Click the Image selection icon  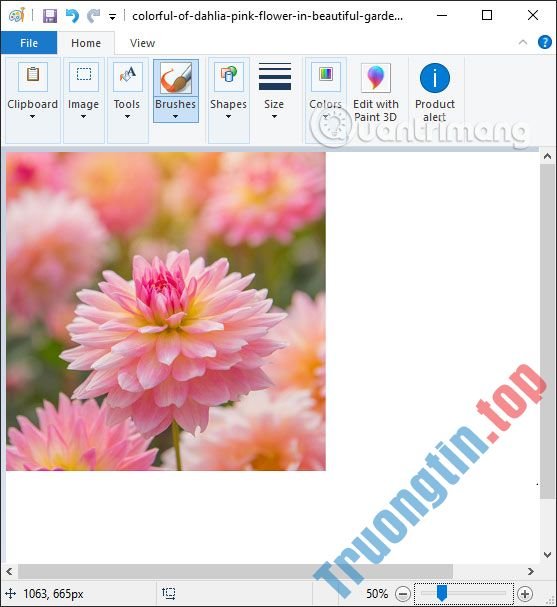[x=84, y=76]
